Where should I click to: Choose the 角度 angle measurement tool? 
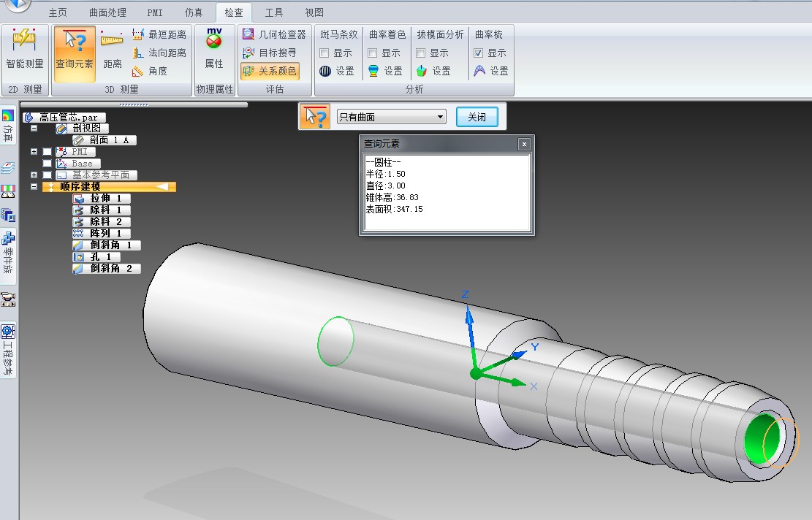click(x=150, y=71)
